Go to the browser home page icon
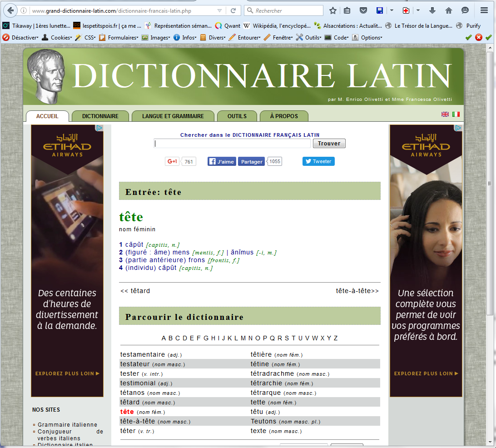 click(449, 10)
